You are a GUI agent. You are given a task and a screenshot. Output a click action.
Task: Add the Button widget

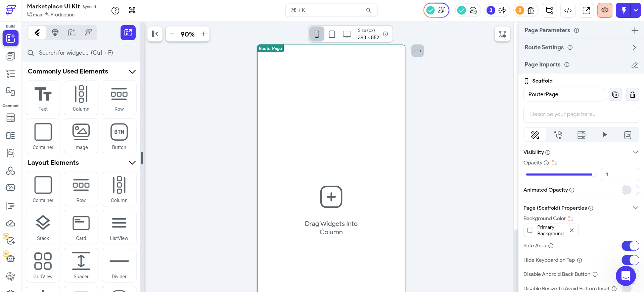pyautogui.click(x=119, y=136)
